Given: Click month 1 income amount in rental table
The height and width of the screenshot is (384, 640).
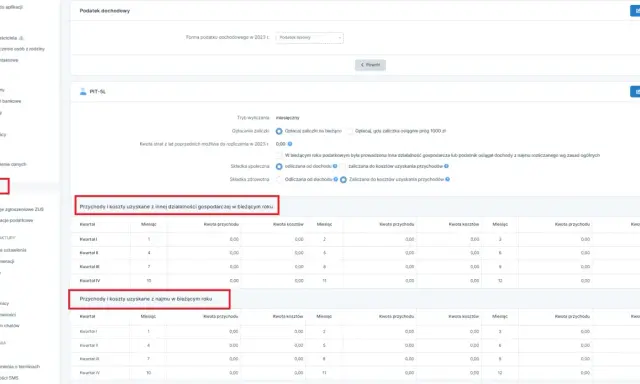Looking at the screenshot, I should tap(233, 331).
